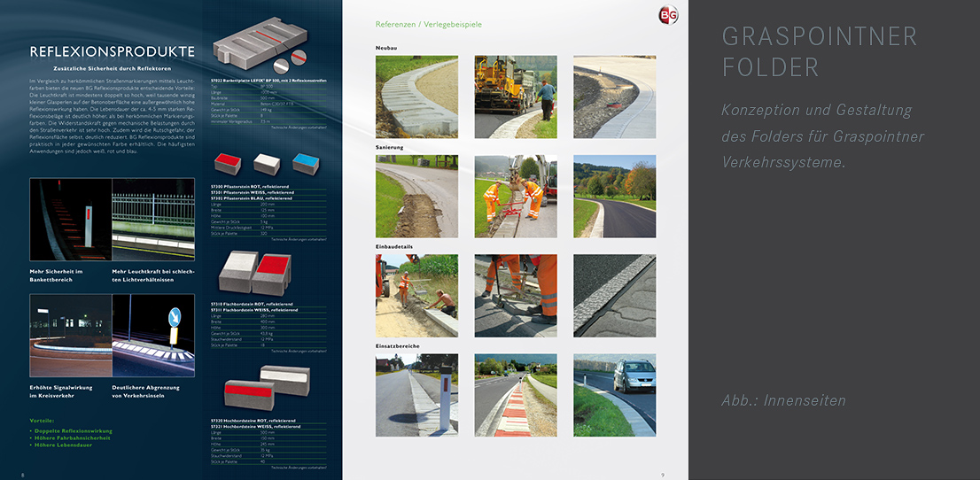This screenshot has height=480, width=980.
Task: Click caption 'Mehr Sicherheit im Bankettbereich'
Action: [x=56, y=275]
